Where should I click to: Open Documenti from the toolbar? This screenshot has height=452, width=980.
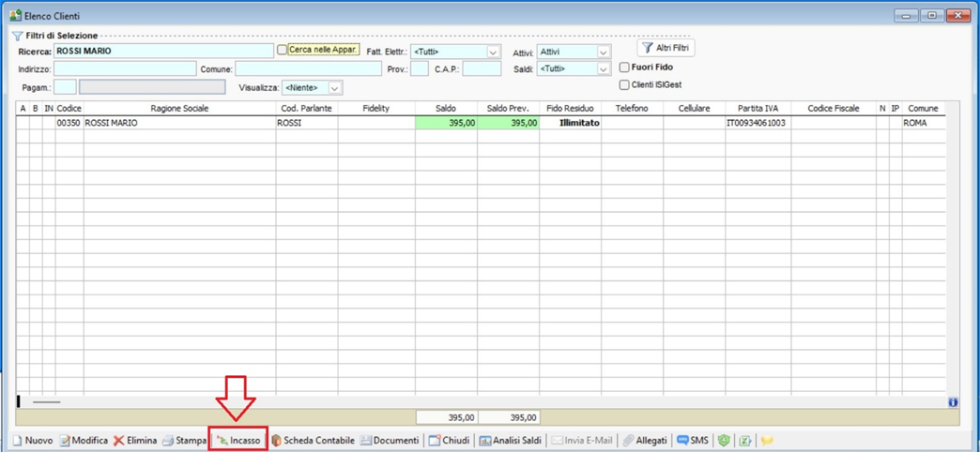click(390, 440)
